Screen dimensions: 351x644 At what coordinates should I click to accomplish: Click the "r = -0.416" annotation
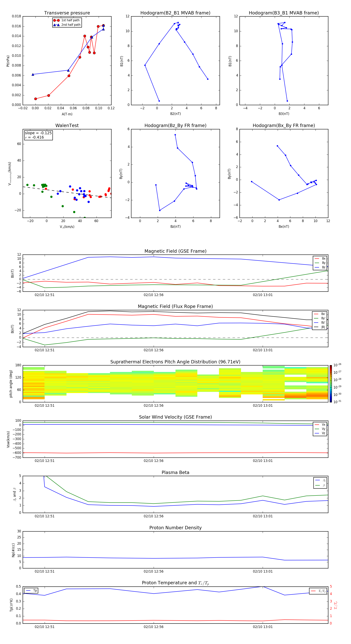35,137
